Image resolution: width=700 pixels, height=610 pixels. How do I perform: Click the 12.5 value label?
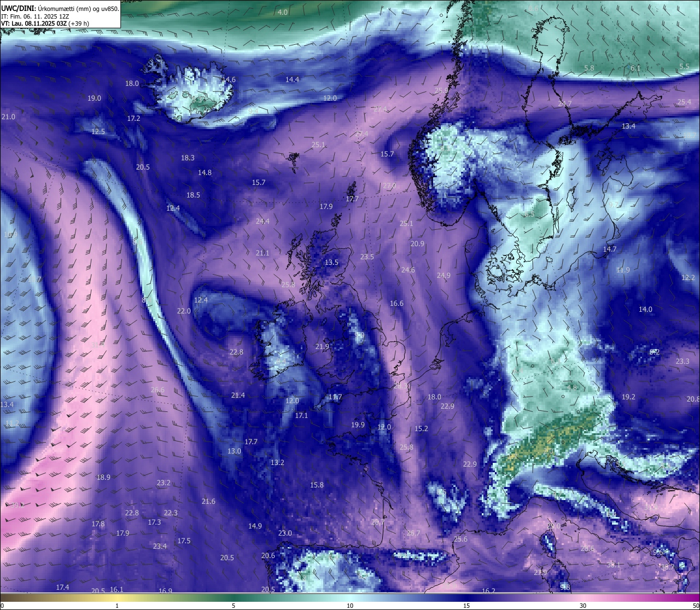pos(98,131)
